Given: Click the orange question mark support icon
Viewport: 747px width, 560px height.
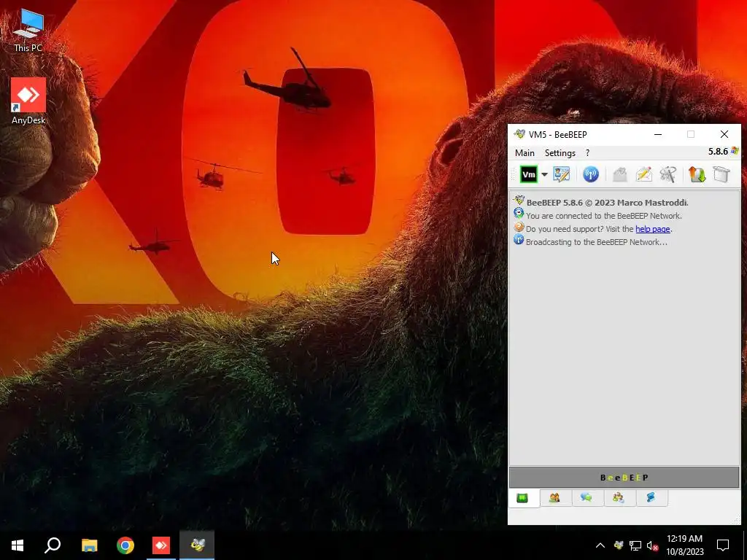Looking at the screenshot, I should point(519,227).
